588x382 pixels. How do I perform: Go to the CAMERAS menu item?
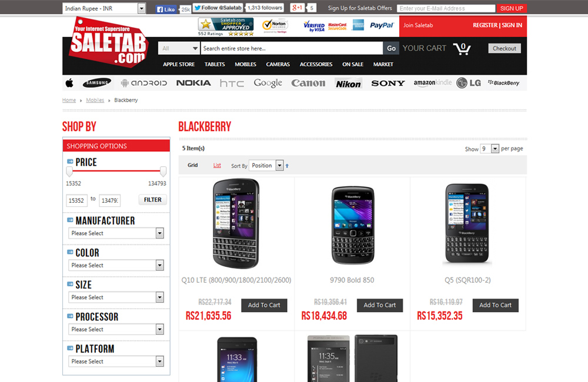(278, 65)
